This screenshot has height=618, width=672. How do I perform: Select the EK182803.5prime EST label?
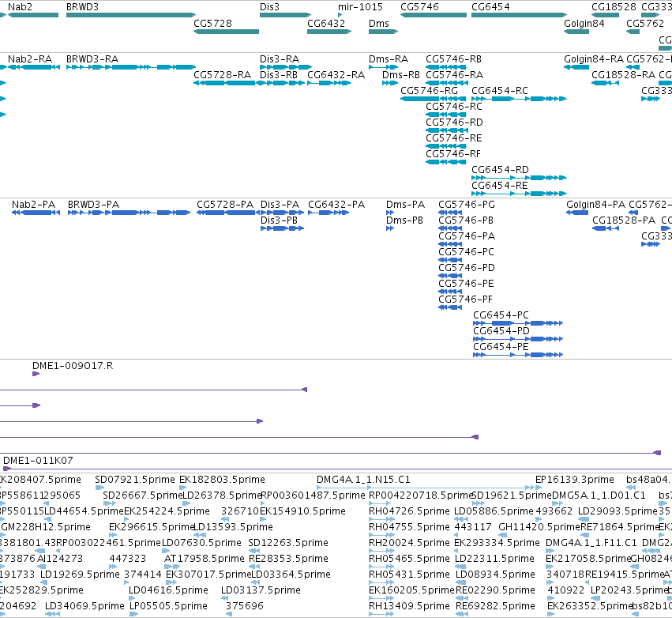[222, 480]
